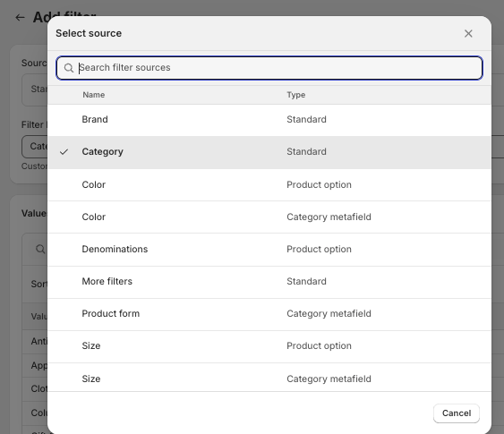Click the checkmark next to Category
This screenshot has height=434, width=504.
pyautogui.click(x=64, y=151)
